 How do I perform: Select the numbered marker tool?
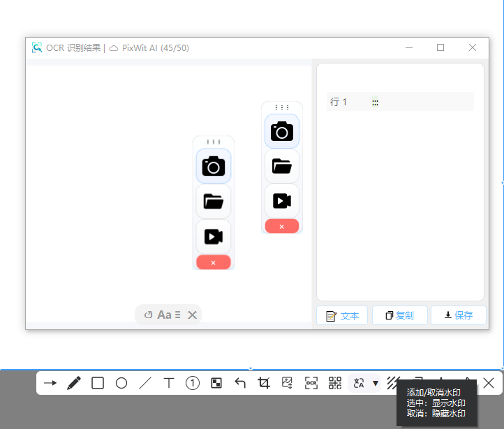pyautogui.click(x=193, y=383)
